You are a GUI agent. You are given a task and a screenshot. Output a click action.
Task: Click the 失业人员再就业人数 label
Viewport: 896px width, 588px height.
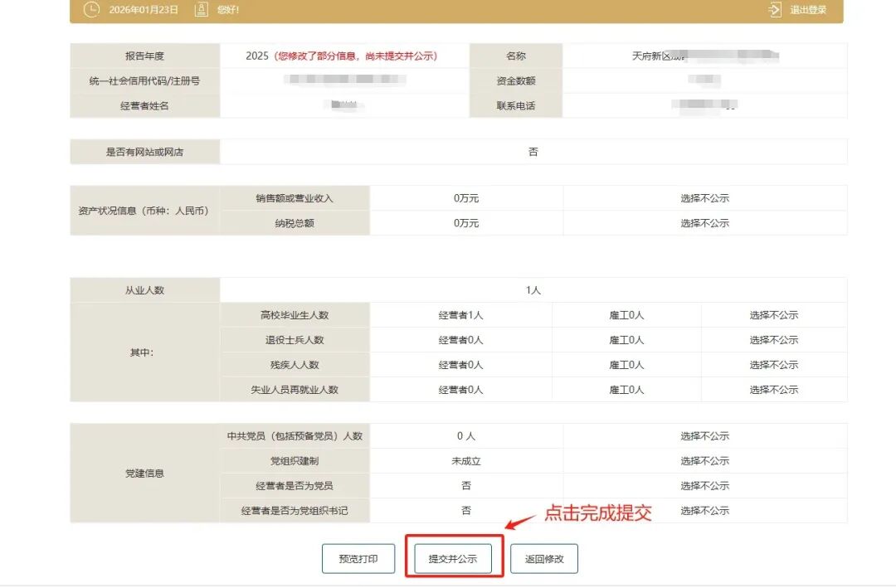click(295, 390)
